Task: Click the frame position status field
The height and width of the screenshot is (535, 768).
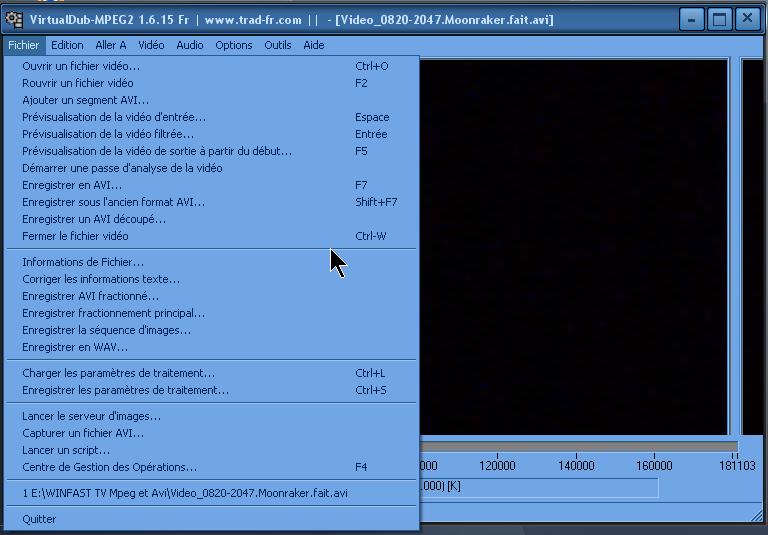Action: click(x=540, y=487)
